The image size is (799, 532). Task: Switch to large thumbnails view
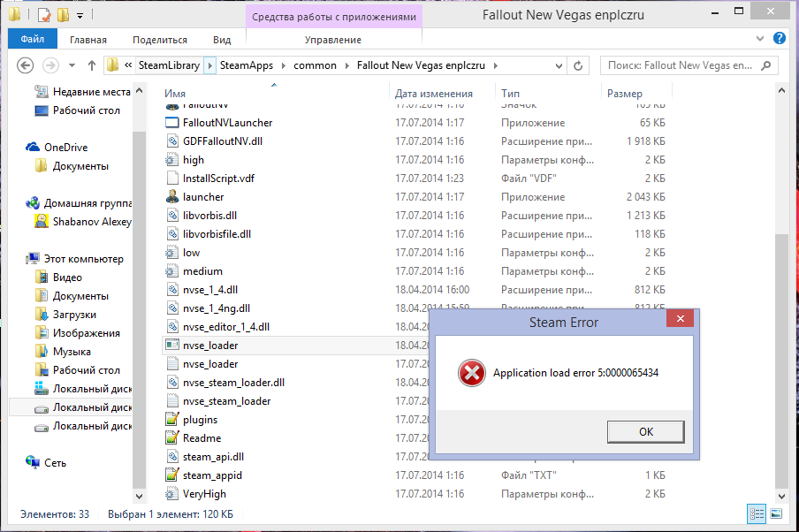pos(776,513)
